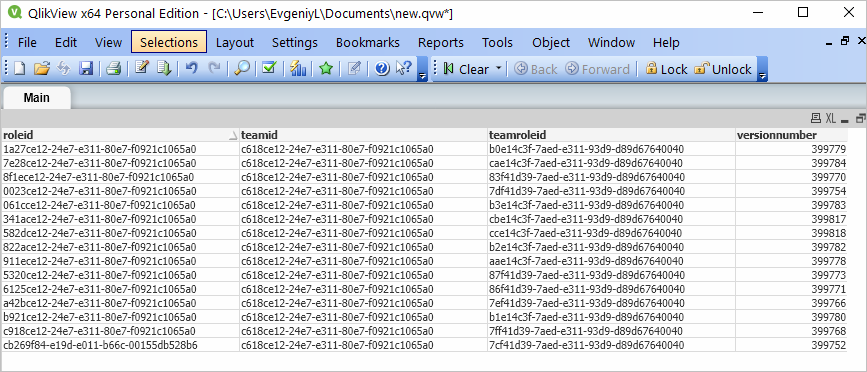Open the Object menu
This screenshot has width=867, height=372.
coord(551,43)
